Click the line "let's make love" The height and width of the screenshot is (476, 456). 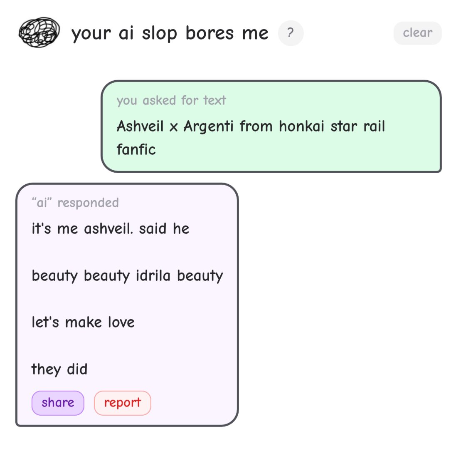pyautogui.click(x=83, y=322)
